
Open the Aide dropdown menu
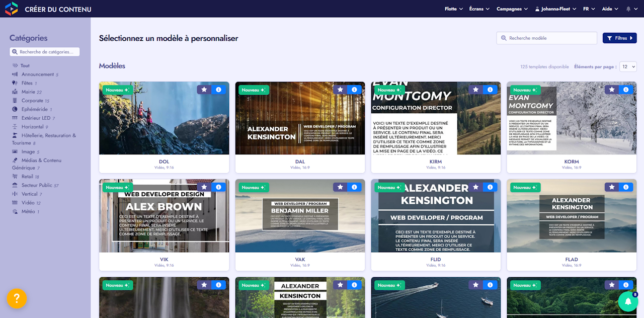tap(610, 9)
